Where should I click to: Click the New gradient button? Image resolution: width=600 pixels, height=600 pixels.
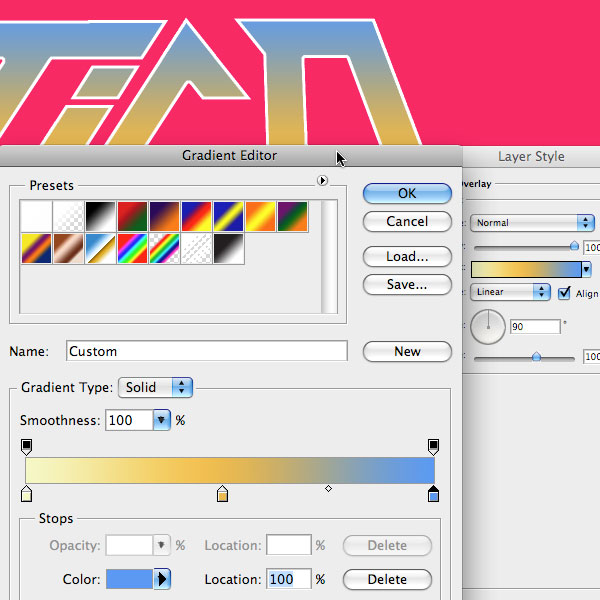click(407, 351)
